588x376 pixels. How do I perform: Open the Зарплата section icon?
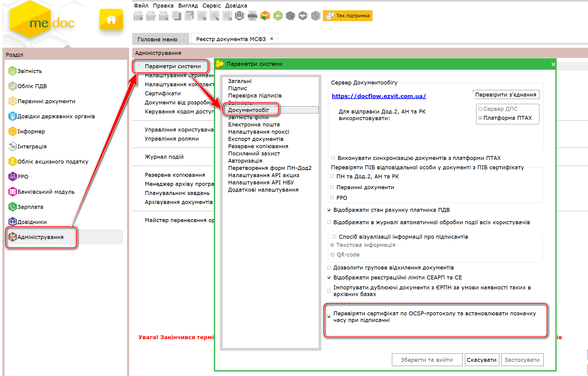point(12,207)
